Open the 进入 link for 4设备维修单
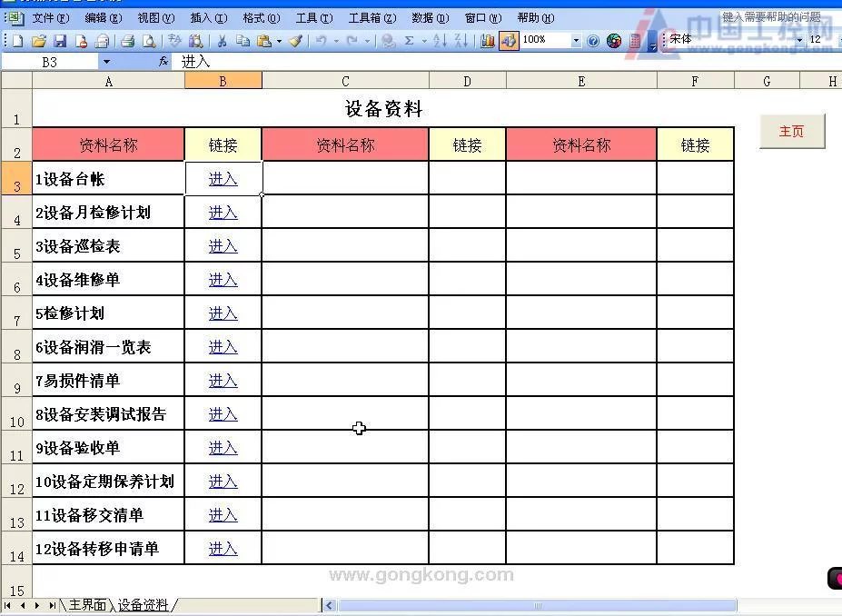 [x=223, y=280]
